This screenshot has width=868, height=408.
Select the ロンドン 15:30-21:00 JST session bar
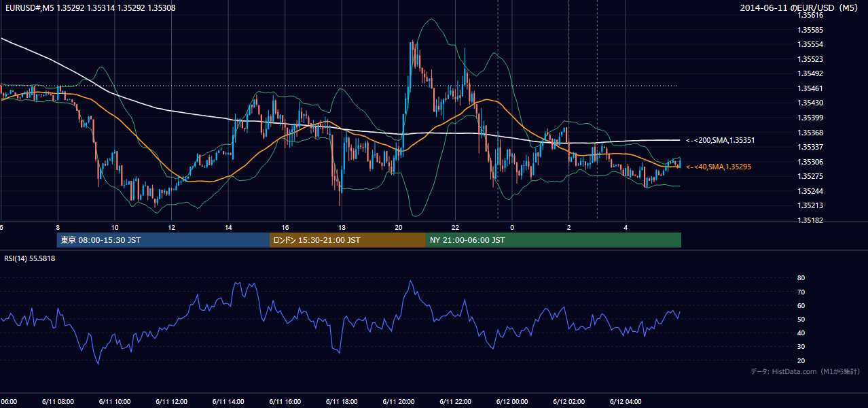pos(348,240)
